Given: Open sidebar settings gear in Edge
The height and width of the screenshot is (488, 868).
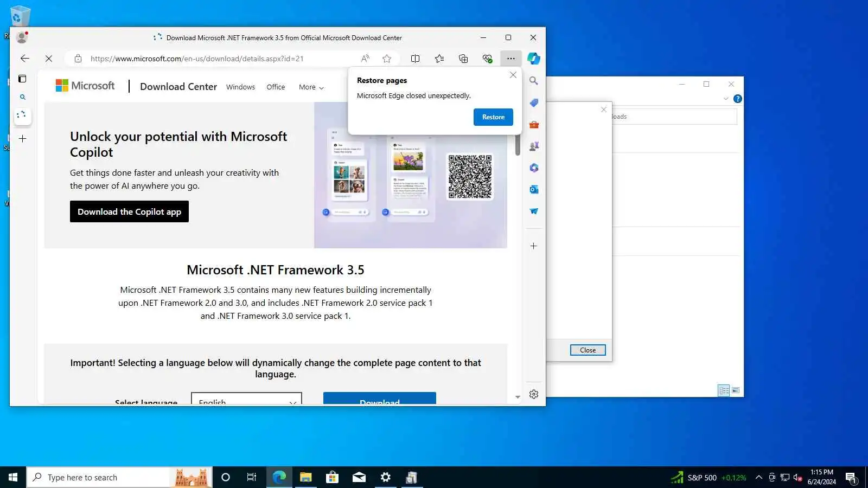Looking at the screenshot, I should point(534,394).
